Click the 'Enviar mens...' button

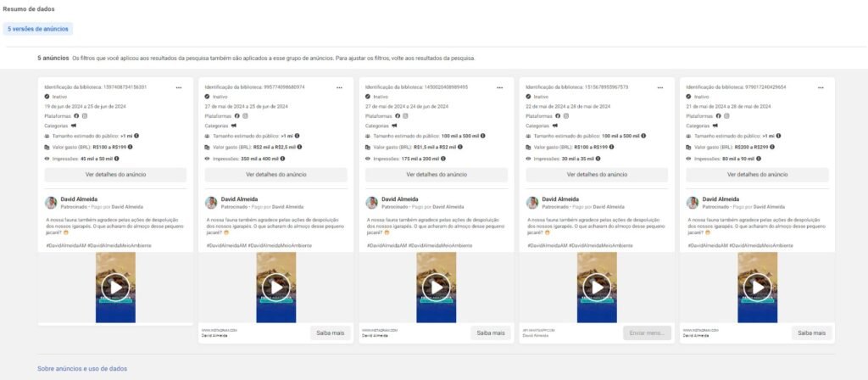click(x=647, y=332)
